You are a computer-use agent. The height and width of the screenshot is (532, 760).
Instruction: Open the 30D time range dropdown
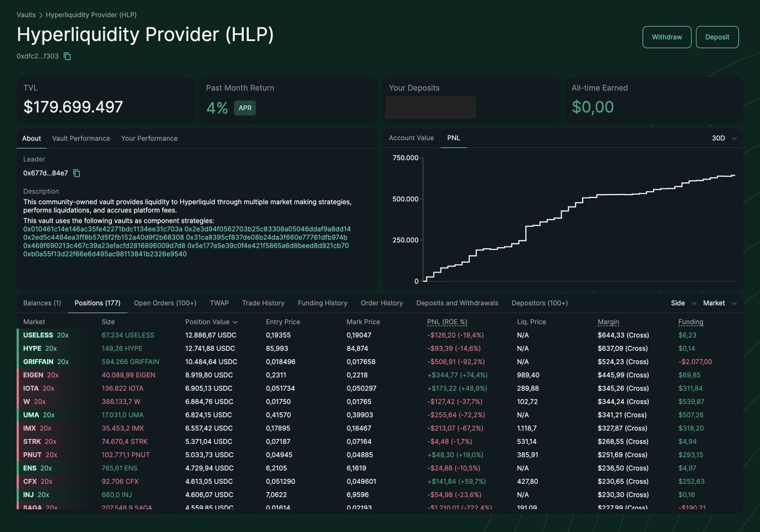724,138
